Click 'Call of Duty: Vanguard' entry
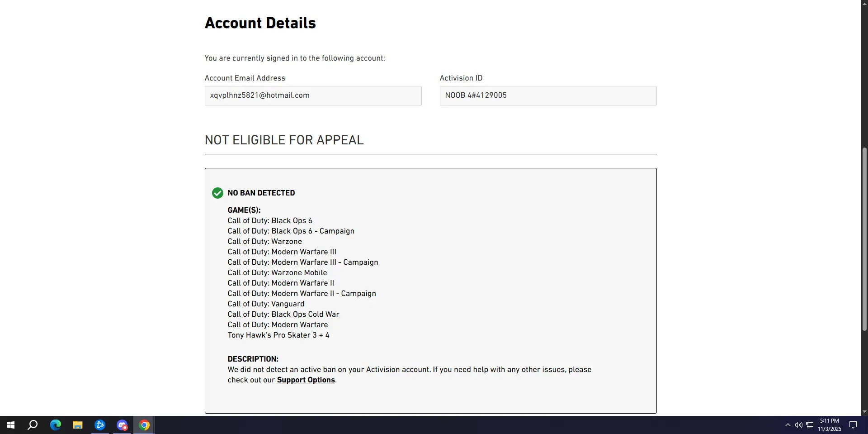Screen dimensions: 868x434 coord(266,304)
